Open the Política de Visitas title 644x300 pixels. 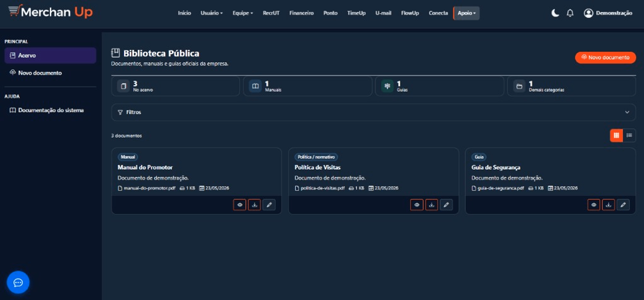pos(317,167)
